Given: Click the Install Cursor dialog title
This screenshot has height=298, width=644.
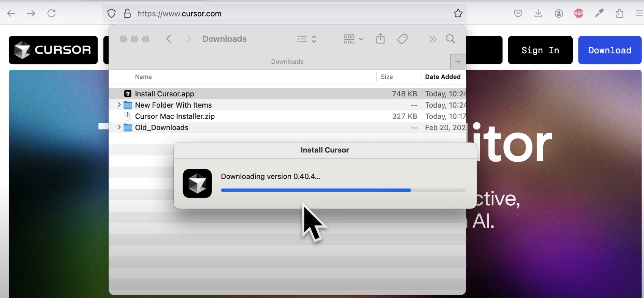Looking at the screenshot, I should click(325, 150).
